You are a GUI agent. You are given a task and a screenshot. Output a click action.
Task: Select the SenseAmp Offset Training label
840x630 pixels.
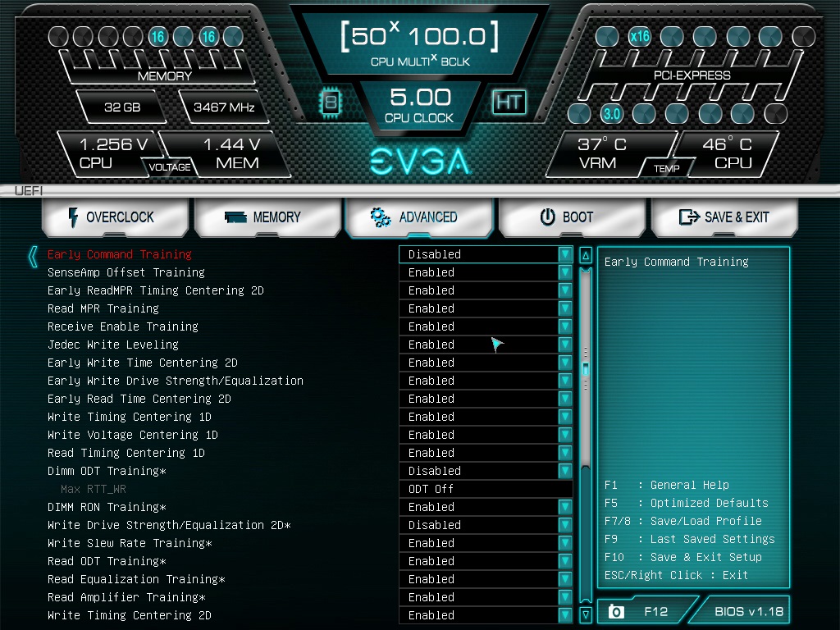126,272
